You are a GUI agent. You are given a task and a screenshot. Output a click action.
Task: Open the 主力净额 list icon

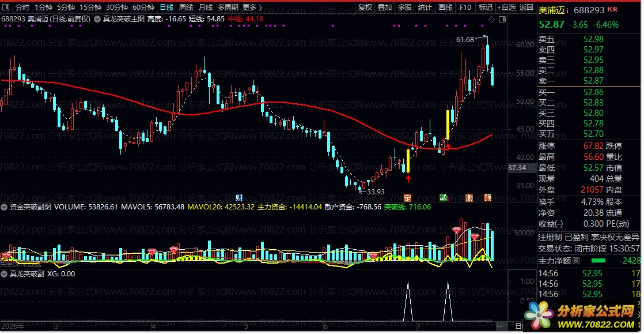576,261
